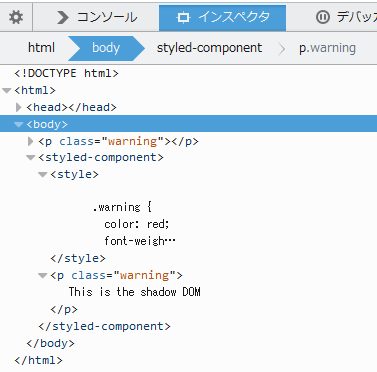The image size is (377, 372).
Task: Collapse the <body> node
Action: [19, 124]
